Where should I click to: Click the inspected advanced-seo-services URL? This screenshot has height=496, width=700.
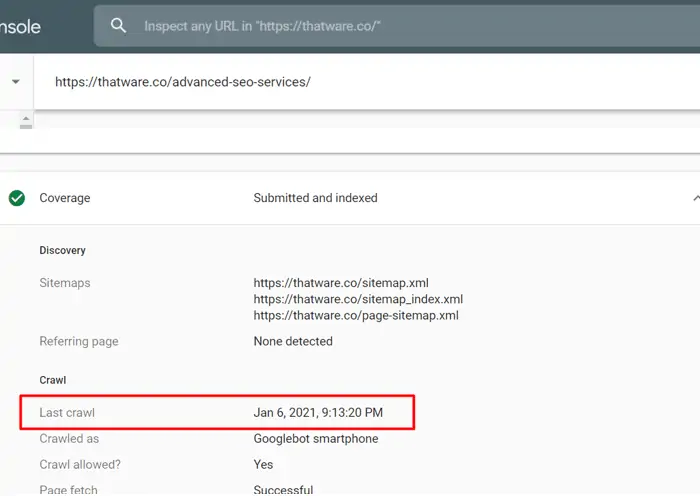tap(183, 82)
